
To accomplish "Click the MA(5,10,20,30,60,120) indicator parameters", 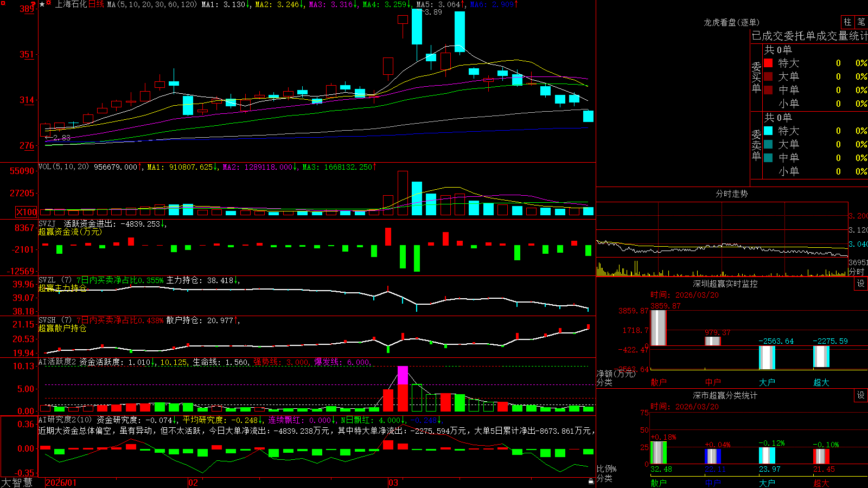I will (152, 4).
